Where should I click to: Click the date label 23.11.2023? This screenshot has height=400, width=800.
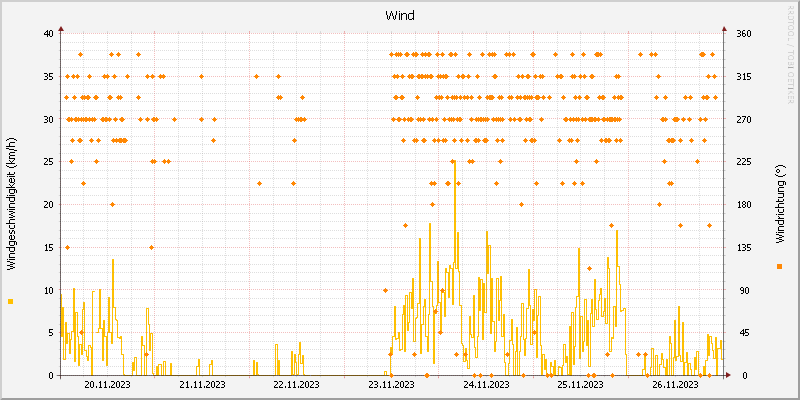(391, 385)
